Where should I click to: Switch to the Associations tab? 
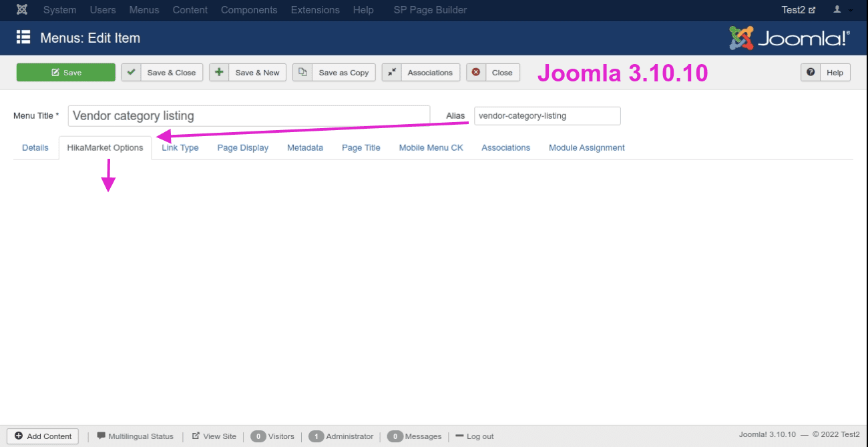point(506,147)
